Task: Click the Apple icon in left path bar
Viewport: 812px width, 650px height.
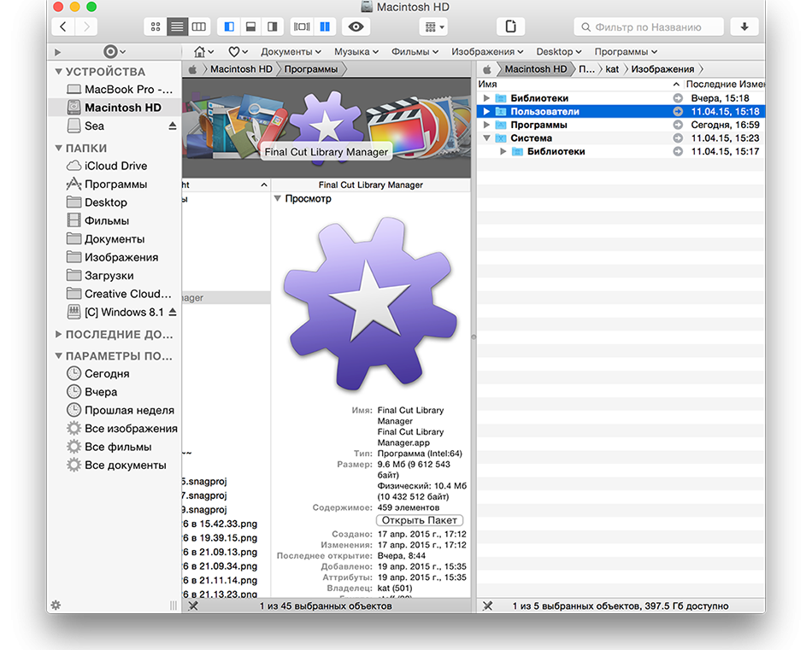Action: coord(192,69)
